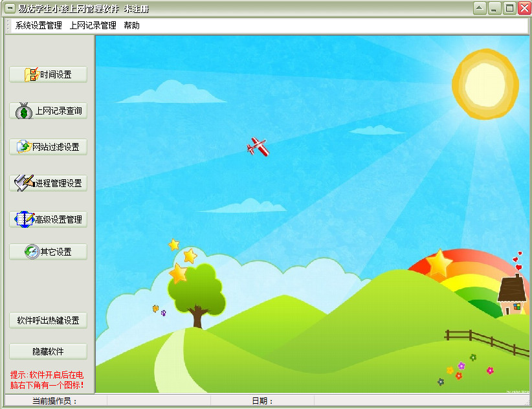Click the red 提示 hint text
The image size is (532, 409).
pyautogui.click(x=47, y=380)
